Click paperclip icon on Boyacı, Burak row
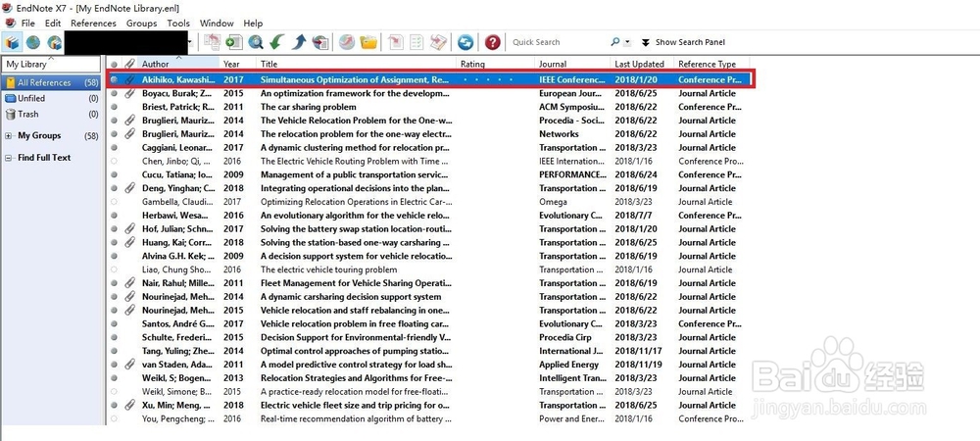This screenshot has width=980, height=441. 129,94
